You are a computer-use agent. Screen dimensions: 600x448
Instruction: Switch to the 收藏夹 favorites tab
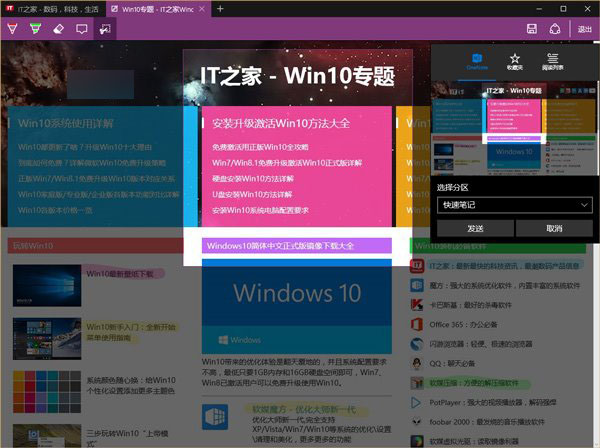point(515,61)
